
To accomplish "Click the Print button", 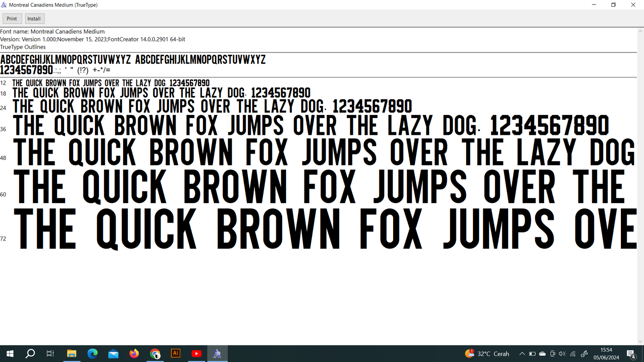I will tap(12, 19).
